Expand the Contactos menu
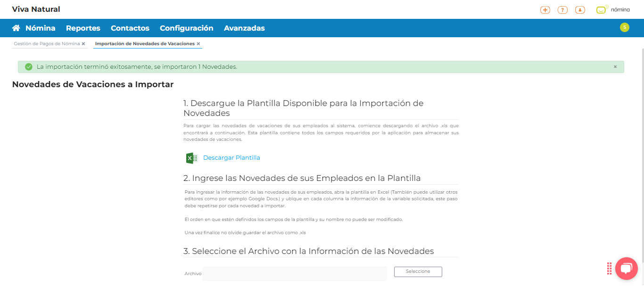Viewport: 644px width, 286px height. (x=130, y=28)
